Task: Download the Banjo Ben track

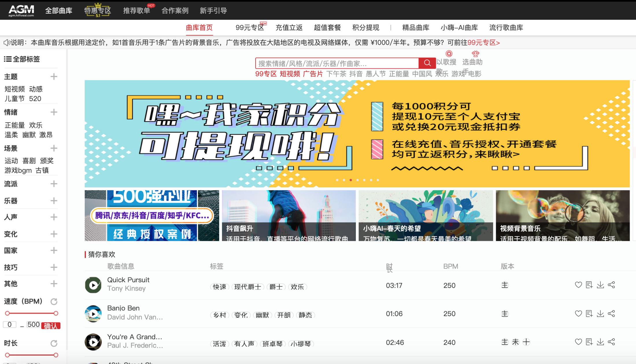Action: [600, 313]
